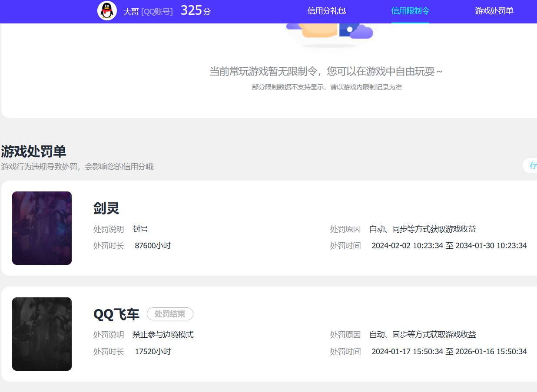Click the 禁止参与边境模式 penalty description
Image resolution: width=537 pixels, height=392 pixels.
(162, 335)
